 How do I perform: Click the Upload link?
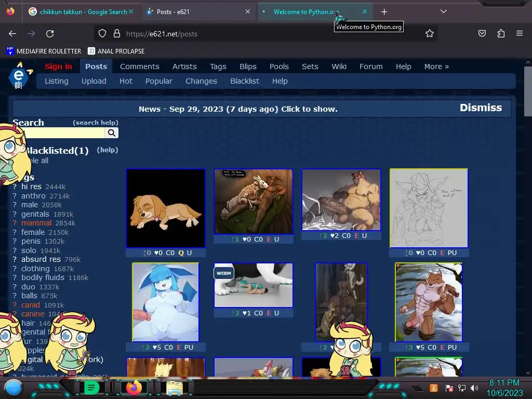tap(94, 81)
